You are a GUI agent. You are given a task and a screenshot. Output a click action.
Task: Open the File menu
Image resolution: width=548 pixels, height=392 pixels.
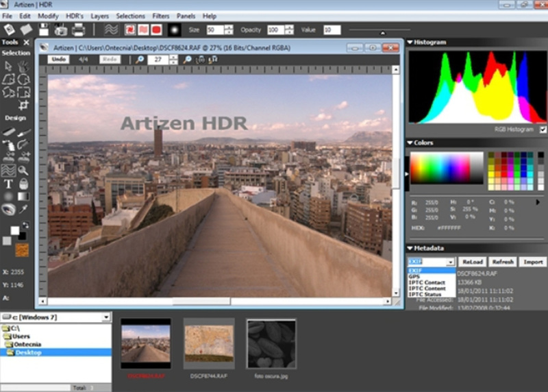(x=7, y=16)
